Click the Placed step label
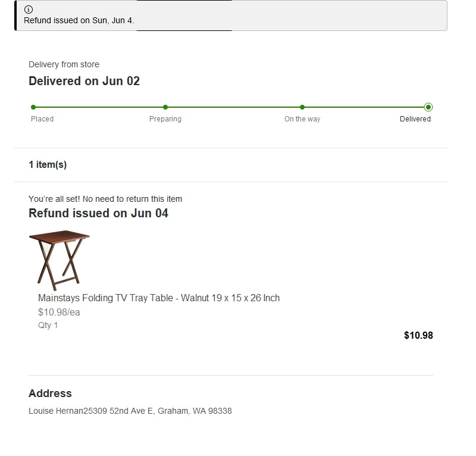 (42, 119)
